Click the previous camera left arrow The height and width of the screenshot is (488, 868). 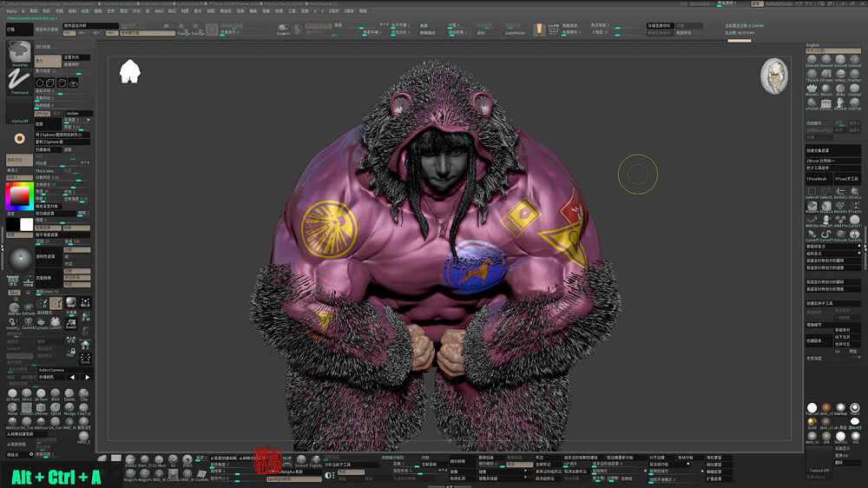click(73, 377)
